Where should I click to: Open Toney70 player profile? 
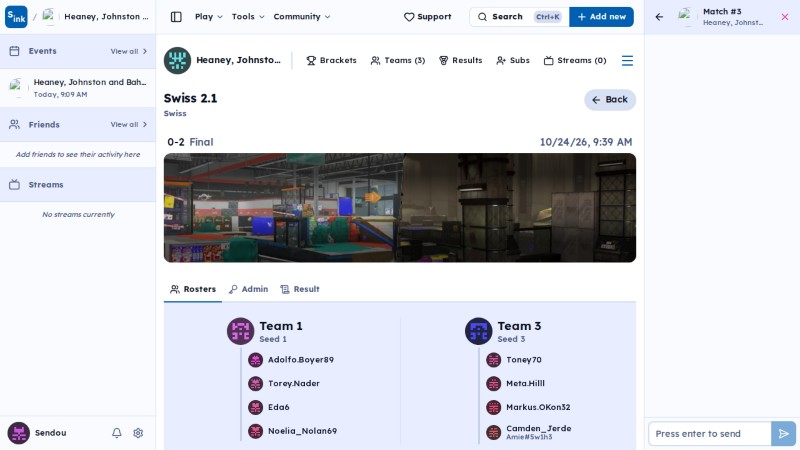[524, 360]
